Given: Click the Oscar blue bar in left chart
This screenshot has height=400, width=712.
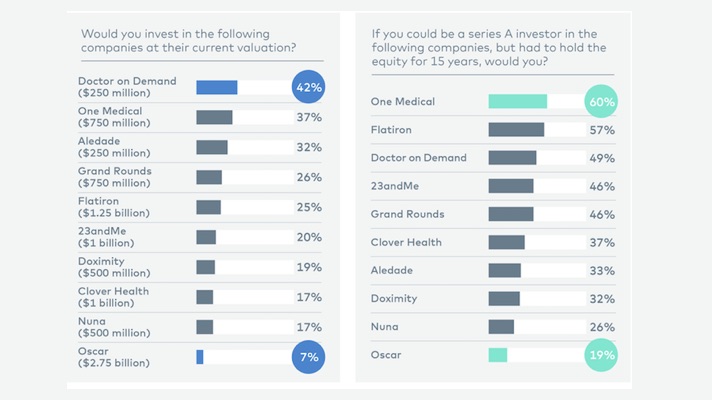Looking at the screenshot, I should pyautogui.click(x=200, y=357).
